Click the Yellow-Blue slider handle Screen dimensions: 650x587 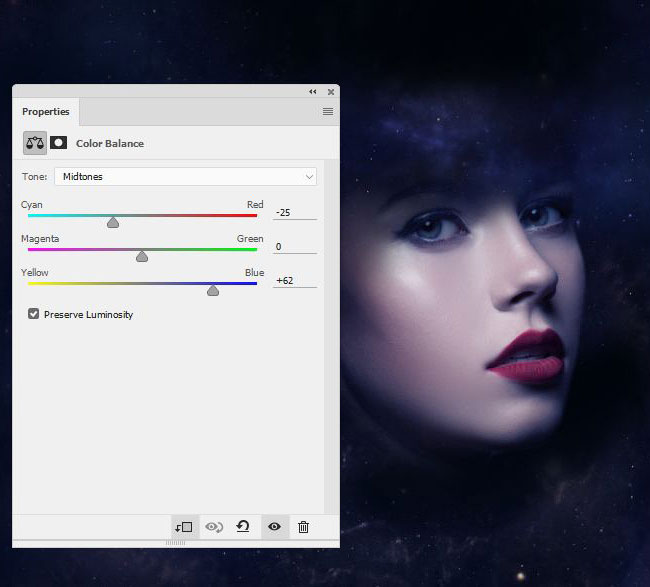pyautogui.click(x=213, y=291)
